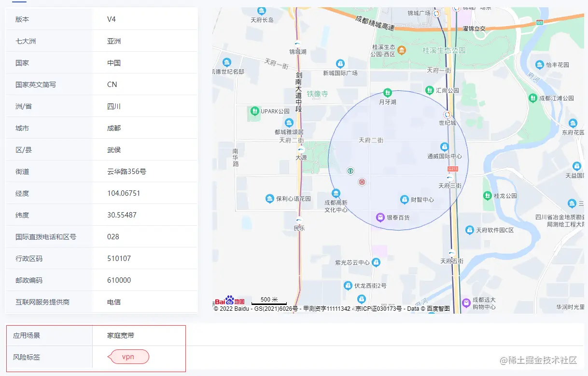Open the 财智中心 location pin icon
The image size is (588, 376).
click(x=405, y=199)
